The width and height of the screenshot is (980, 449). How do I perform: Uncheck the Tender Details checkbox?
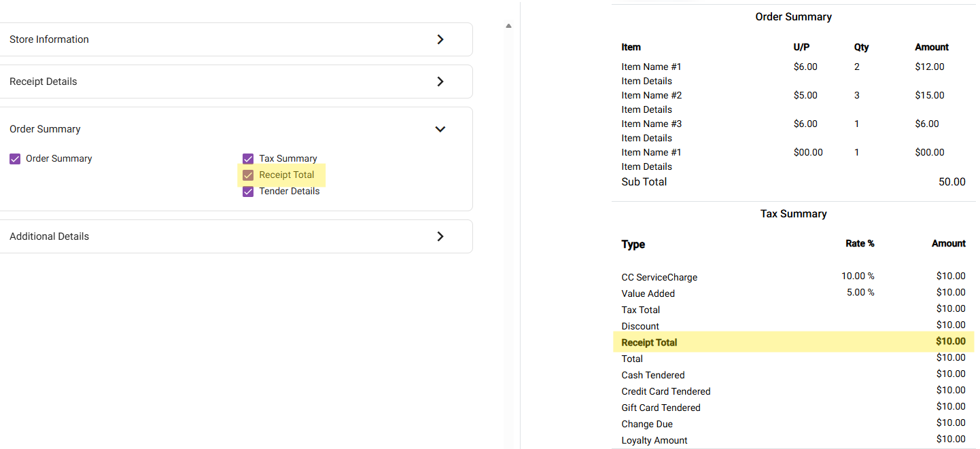tap(248, 192)
